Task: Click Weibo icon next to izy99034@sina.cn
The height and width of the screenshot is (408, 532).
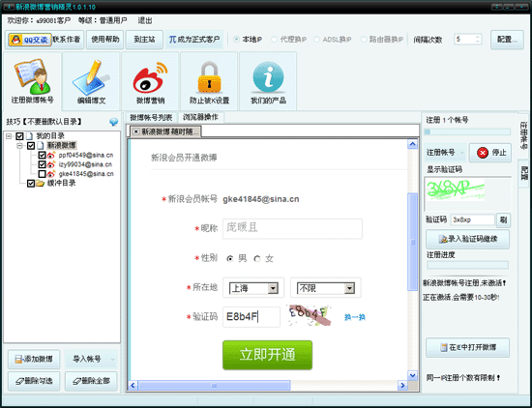Action: 51,164
